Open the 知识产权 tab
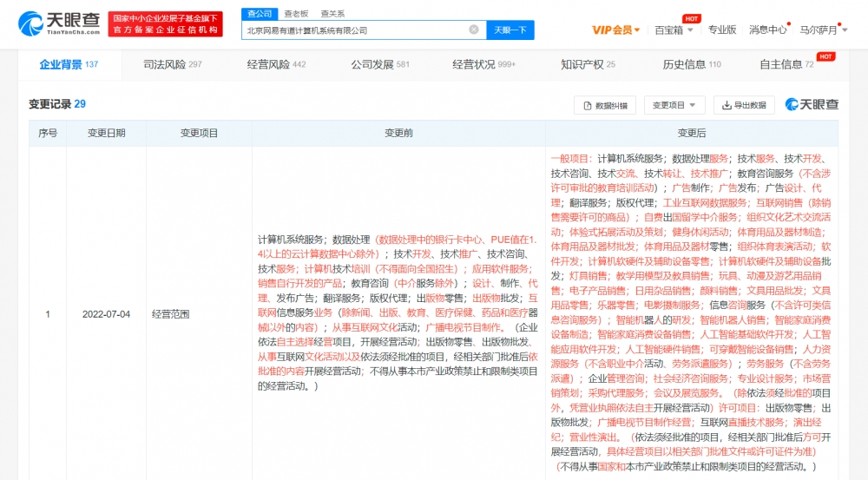868x480 pixels. [x=588, y=65]
